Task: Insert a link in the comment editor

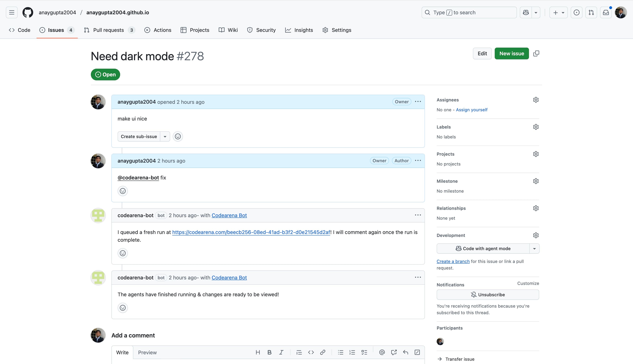Action: [323, 352]
